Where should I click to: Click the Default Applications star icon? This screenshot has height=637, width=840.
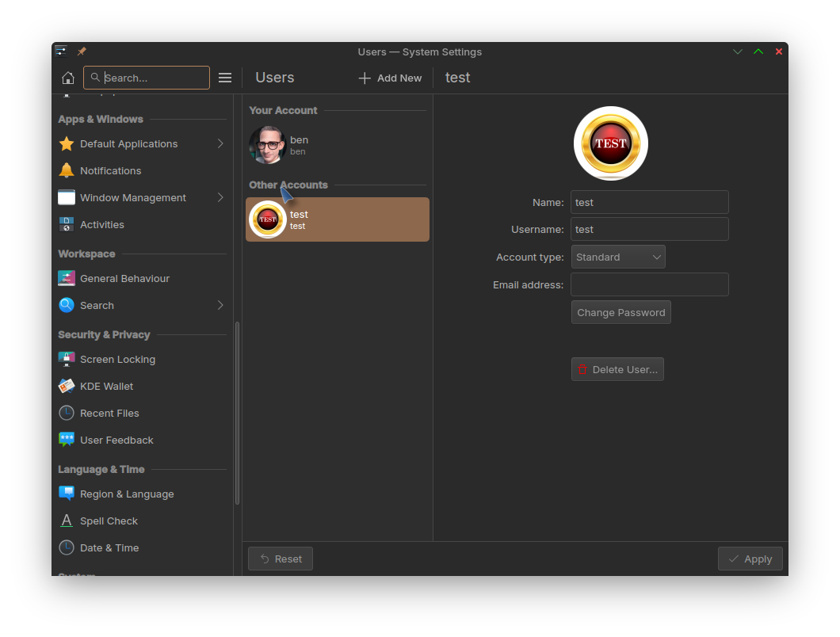click(x=67, y=143)
